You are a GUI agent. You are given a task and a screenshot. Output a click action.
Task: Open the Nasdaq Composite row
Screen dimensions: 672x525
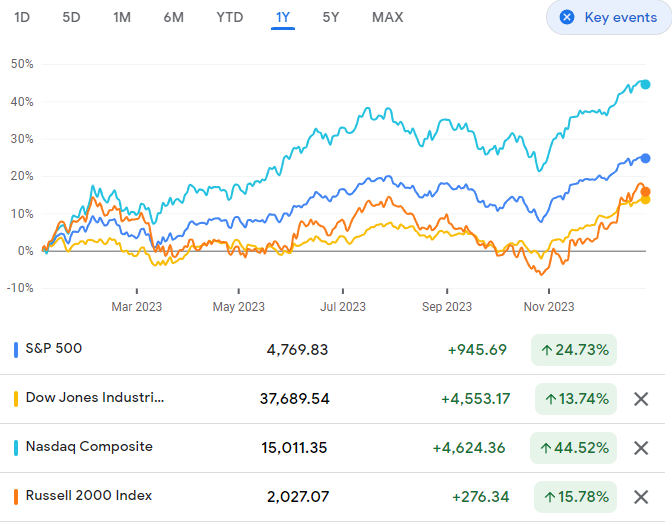pos(332,448)
